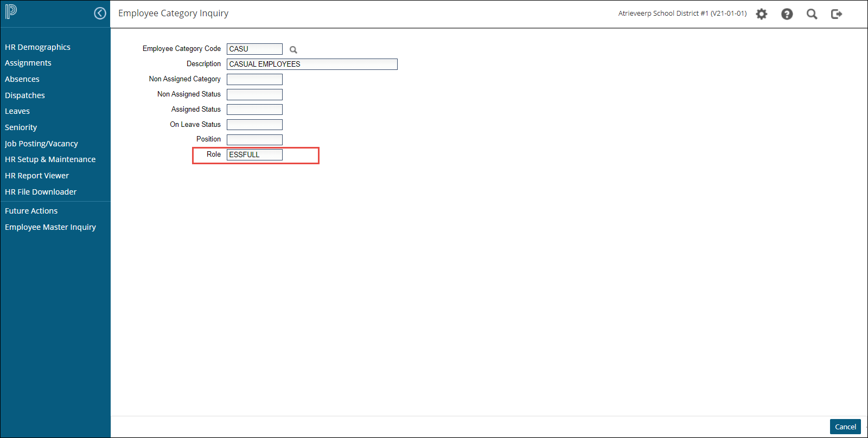The image size is (868, 438).
Task: Open the HR Demographics menu
Action: (x=37, y=47)
